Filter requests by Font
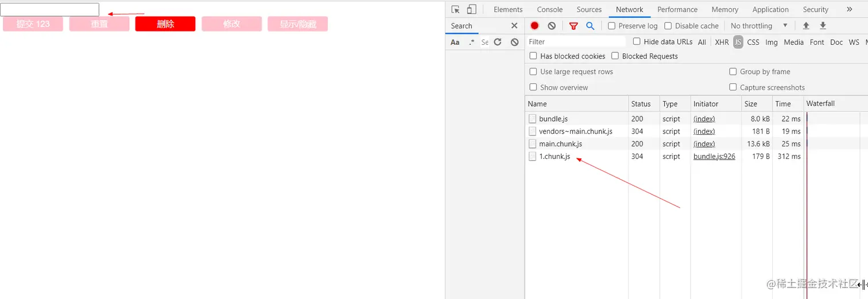868x299 pixels. [x=817, y=42]
